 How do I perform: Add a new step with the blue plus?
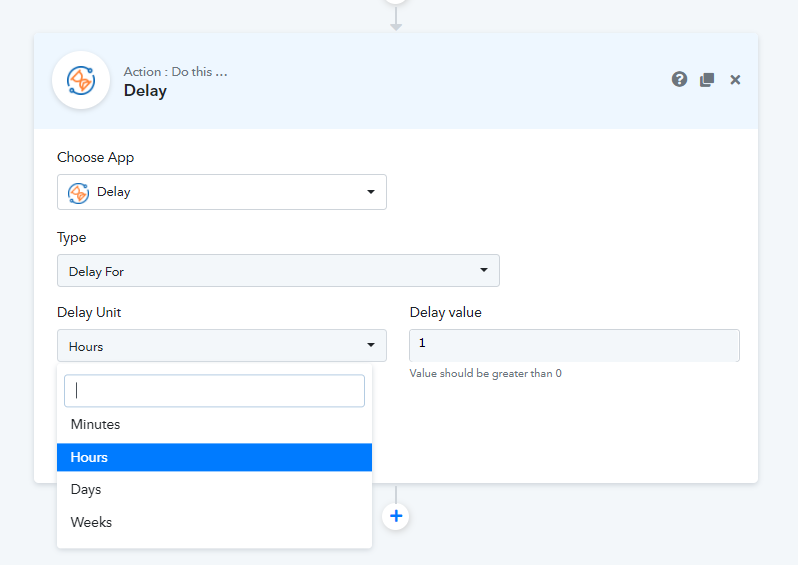click(x=396, y=516)
